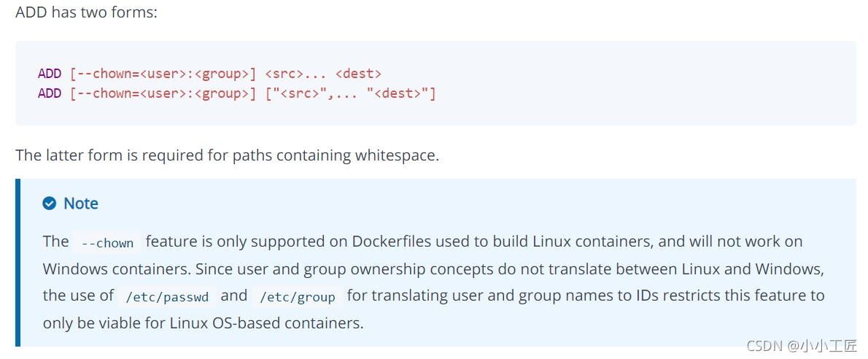Viewport: 868px width, 359px height.
Task: Click the '--chown' inline code
Action: 107,243
